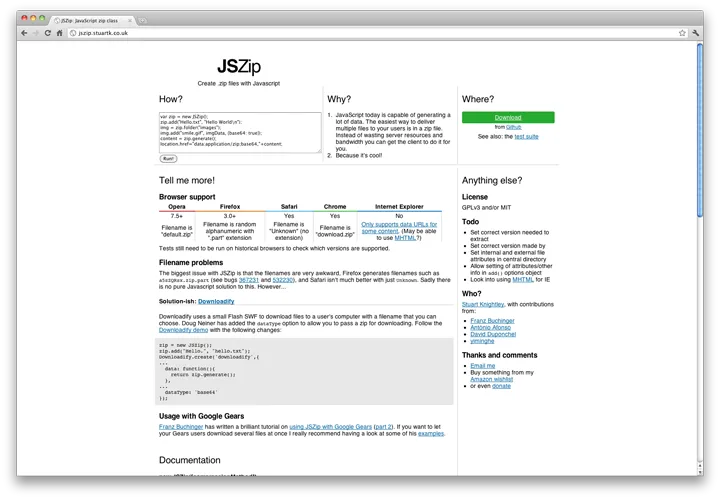Screen dimensions: 720x499
Task: Open the Antonio Afonso link
Action: coord(490,328)
